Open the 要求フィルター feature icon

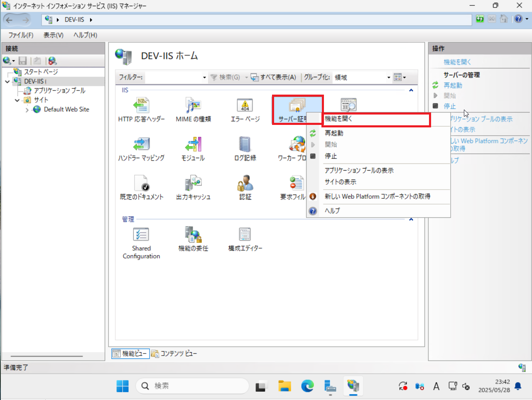pyautogui.click(x=293, y=188)
